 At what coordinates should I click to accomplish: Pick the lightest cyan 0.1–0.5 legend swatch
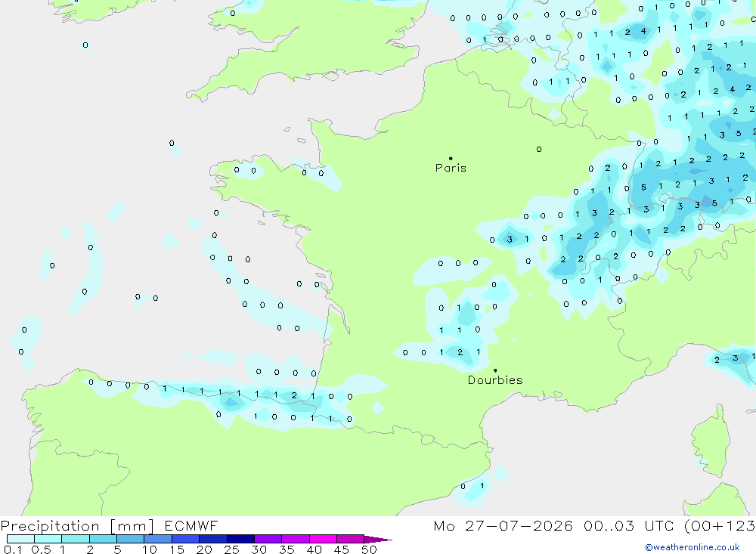pyautogui.click(x=20, y=539)
